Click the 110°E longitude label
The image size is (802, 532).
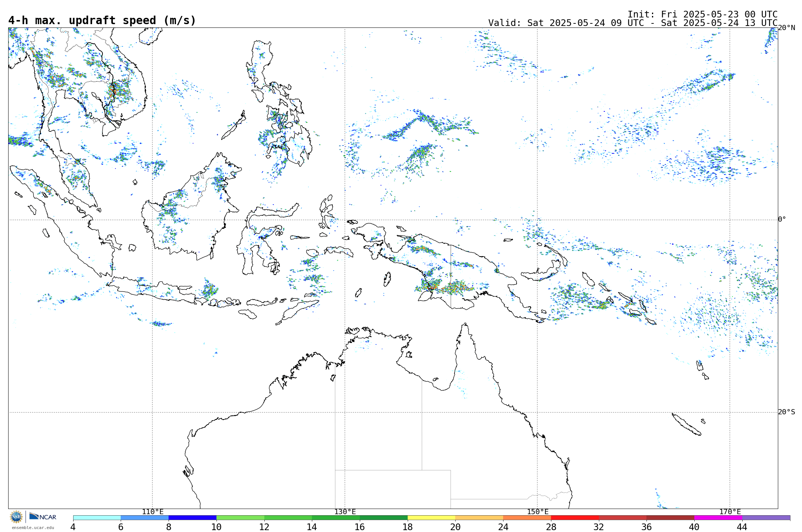point(153,512)
